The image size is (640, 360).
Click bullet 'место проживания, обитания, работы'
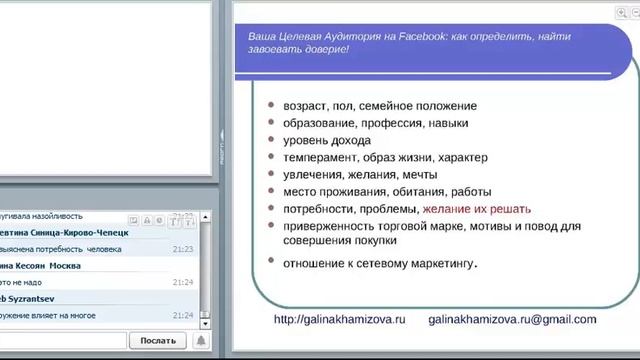pos(387,192)
